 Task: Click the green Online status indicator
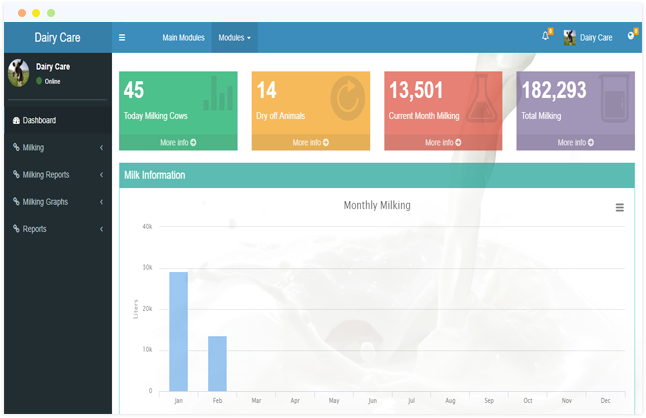[39, 81]
